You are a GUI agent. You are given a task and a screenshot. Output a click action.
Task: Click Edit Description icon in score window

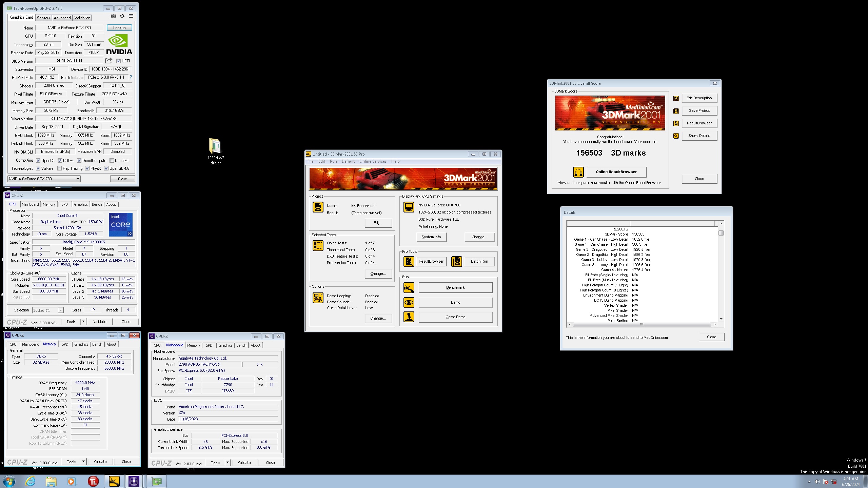tap(676, 98)
